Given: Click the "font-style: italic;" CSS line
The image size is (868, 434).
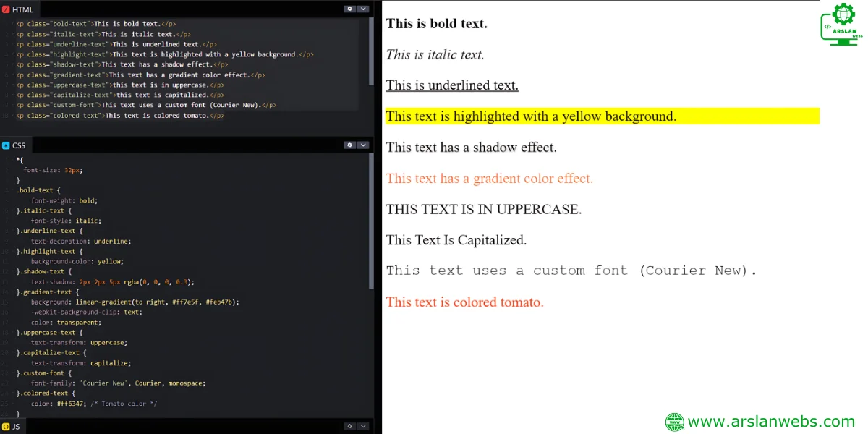Looking at the screenshot, I should click(66, 221).
